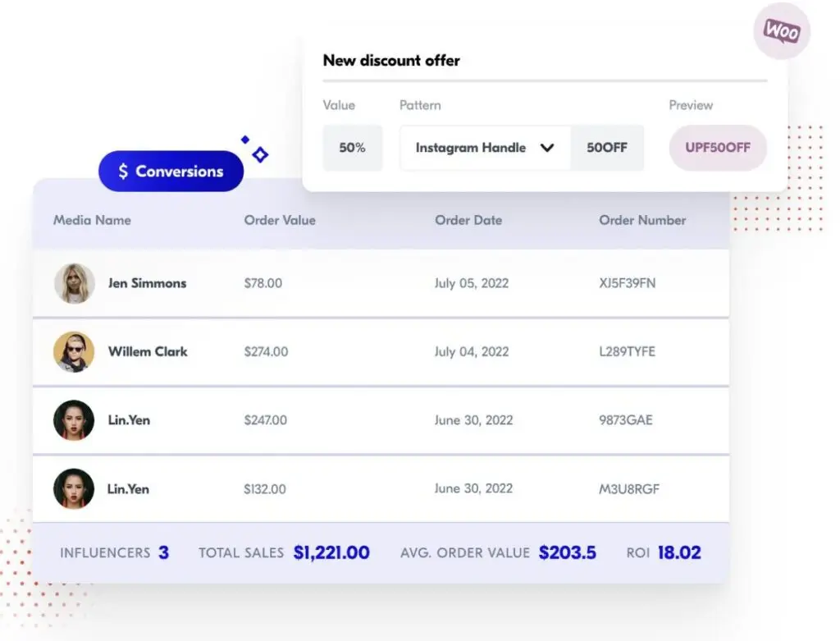Click the Conversions button

pyautogui.click(x=171, y=171)
